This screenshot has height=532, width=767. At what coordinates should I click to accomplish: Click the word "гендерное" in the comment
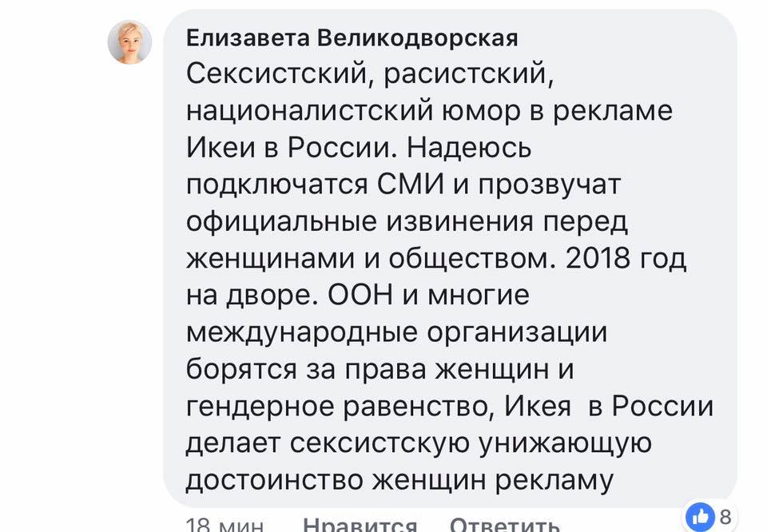click(x=258, y=407)
